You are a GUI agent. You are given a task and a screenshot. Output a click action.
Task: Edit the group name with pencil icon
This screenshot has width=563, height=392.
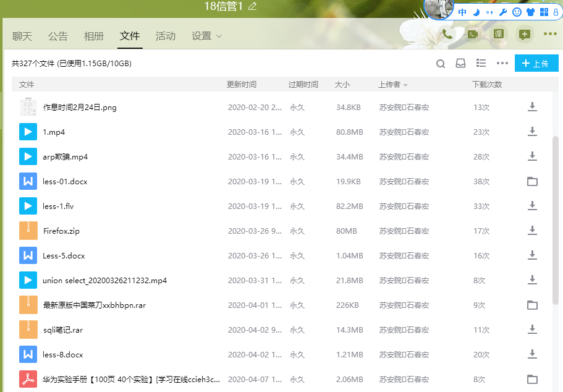(252, 7)
